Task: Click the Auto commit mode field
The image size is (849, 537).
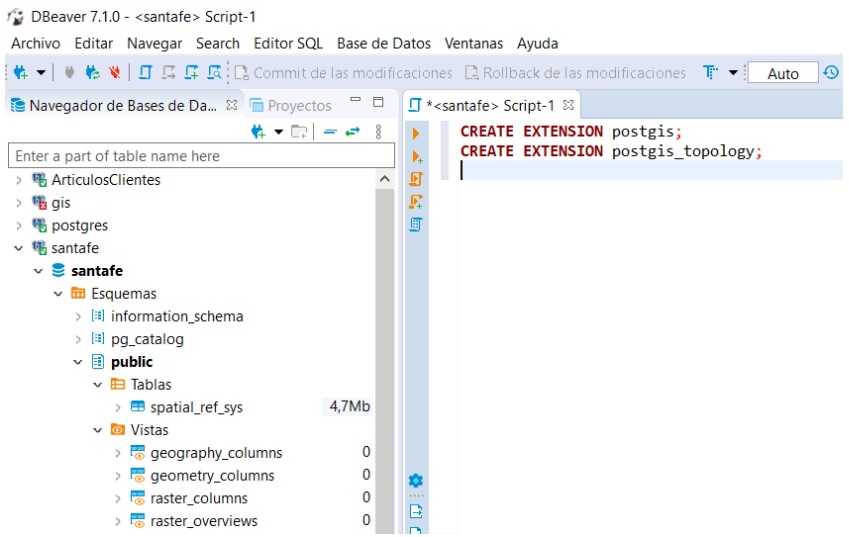Action: 783,73
